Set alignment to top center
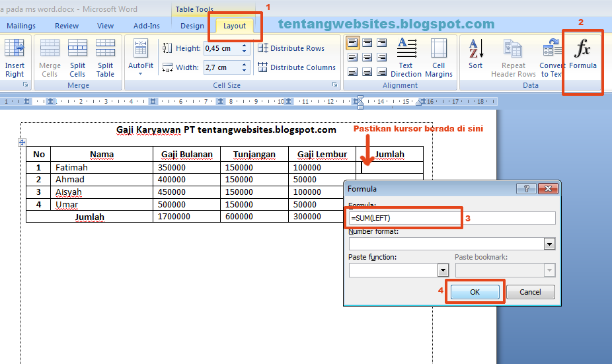The width and height of the screenshot is (612, 364). click(x=367, y=42)
